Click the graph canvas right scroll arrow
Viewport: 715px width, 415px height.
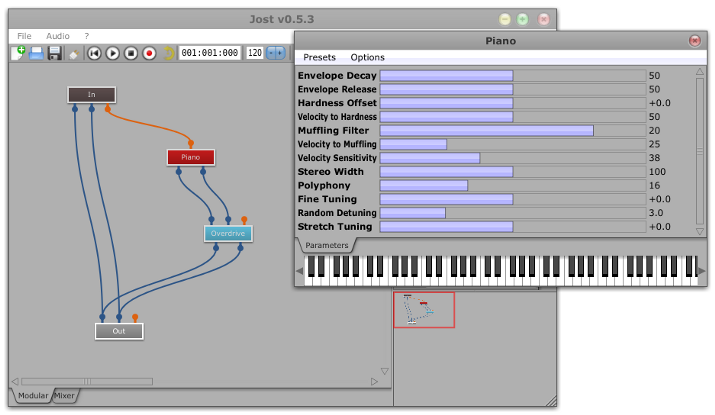[x=374, y=381]
